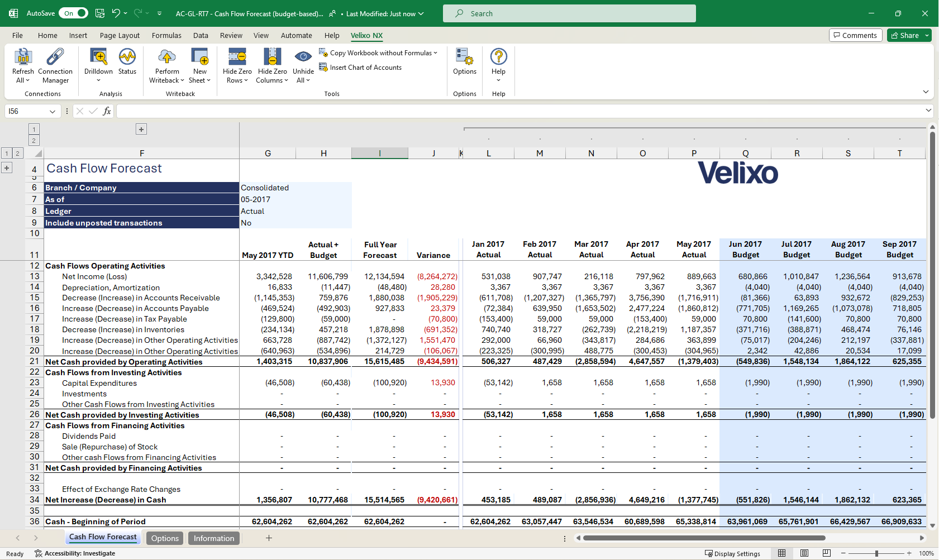Click the Hide Zero Columns icon
939x560 pixels.
point(273,57)
